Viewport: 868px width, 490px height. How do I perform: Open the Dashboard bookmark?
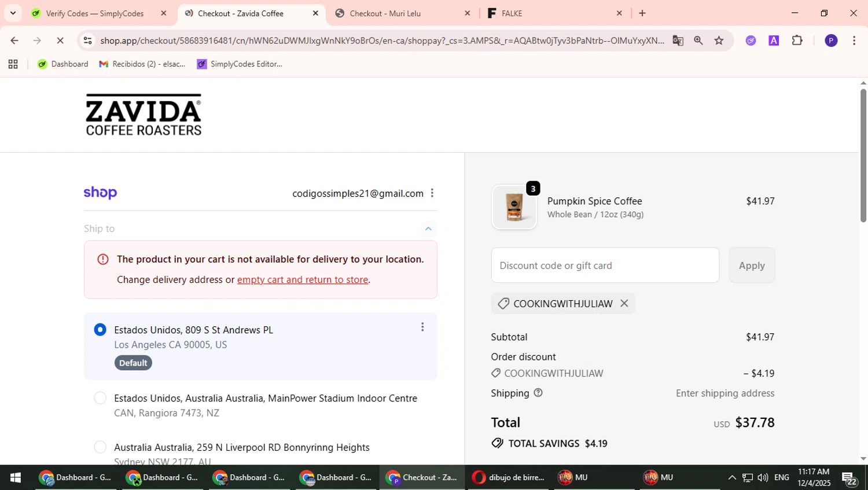62,64
